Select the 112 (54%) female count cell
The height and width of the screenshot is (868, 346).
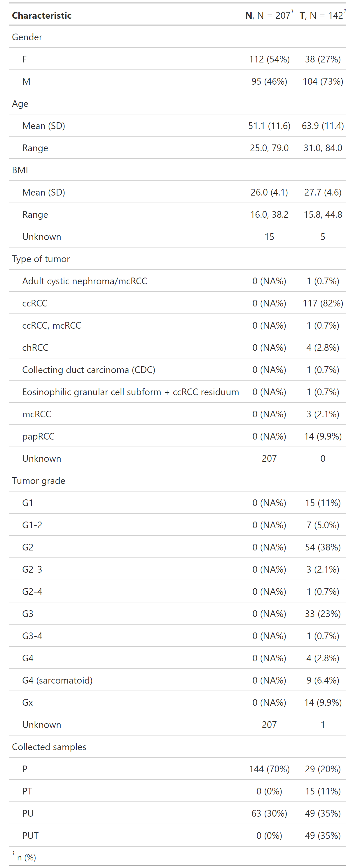coord(269,59)
